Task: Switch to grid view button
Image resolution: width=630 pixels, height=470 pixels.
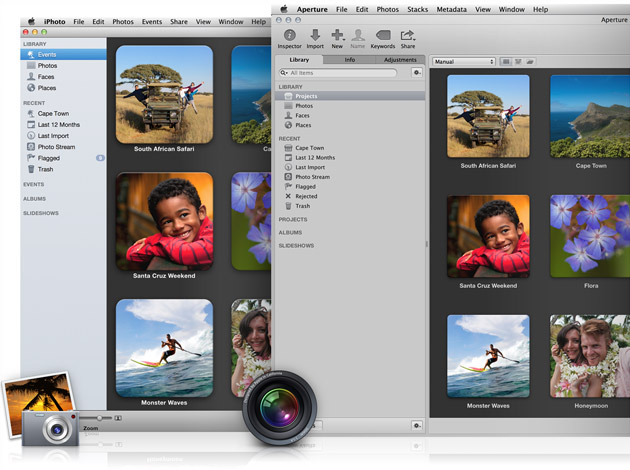Action: (x=506, y=62)
